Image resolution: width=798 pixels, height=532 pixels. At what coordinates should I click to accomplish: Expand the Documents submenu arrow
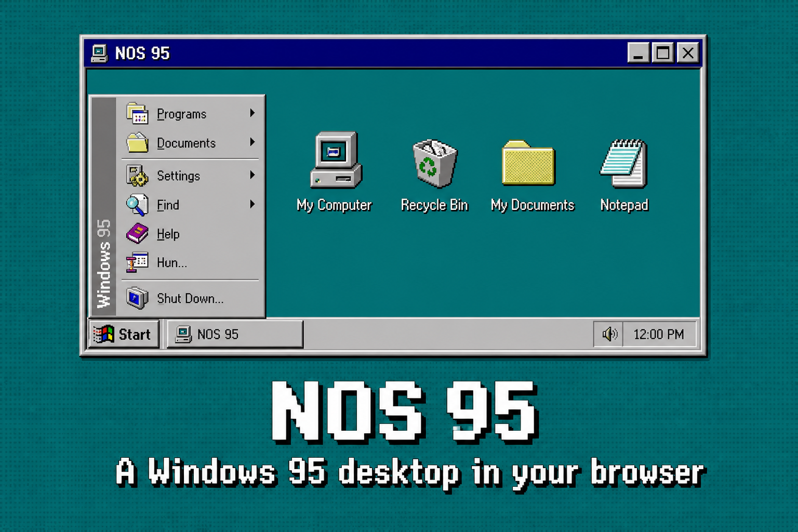point(252,142)
